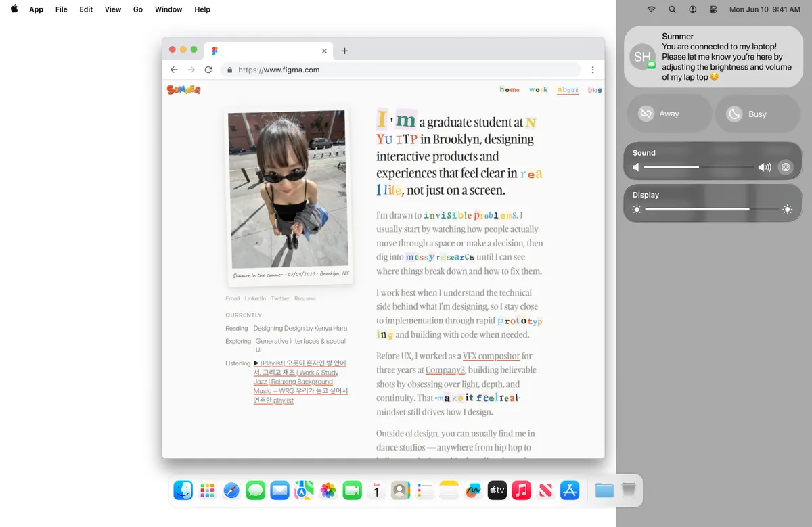Image resolution: width=812 pixels, height=527 pixels.
Task: Click the AirPlay audio output icon
Action: [785, 167]
